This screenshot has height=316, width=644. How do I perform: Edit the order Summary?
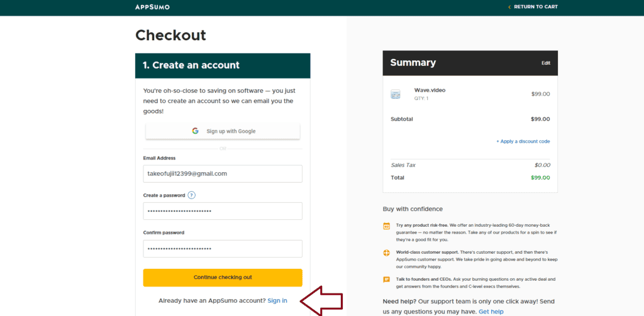coord(545,63)
